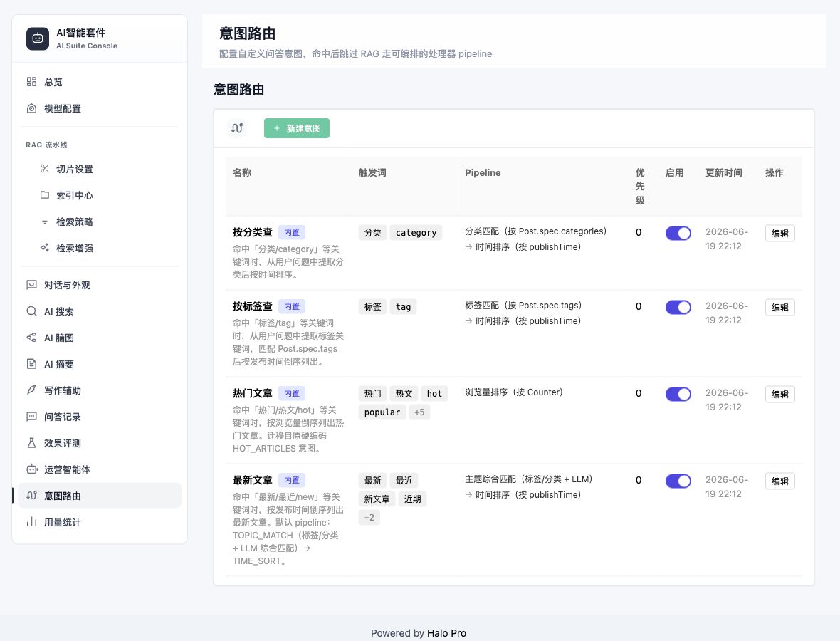Click the sparkle icon for 检索增强
Screen dimensions: 840x641
pyautogui.click(x=44, y=248)
